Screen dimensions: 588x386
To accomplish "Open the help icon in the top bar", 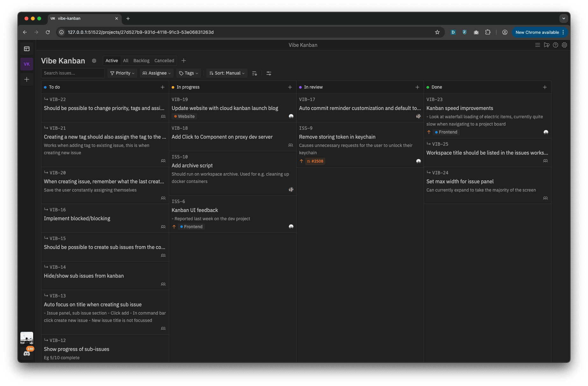I will (556, 45).
